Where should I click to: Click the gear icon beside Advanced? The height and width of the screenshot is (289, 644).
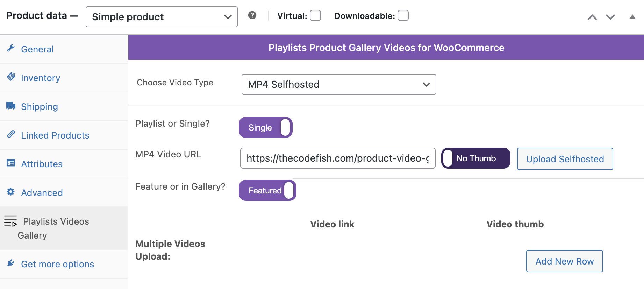pyautogui.click(x=11, y=192)
